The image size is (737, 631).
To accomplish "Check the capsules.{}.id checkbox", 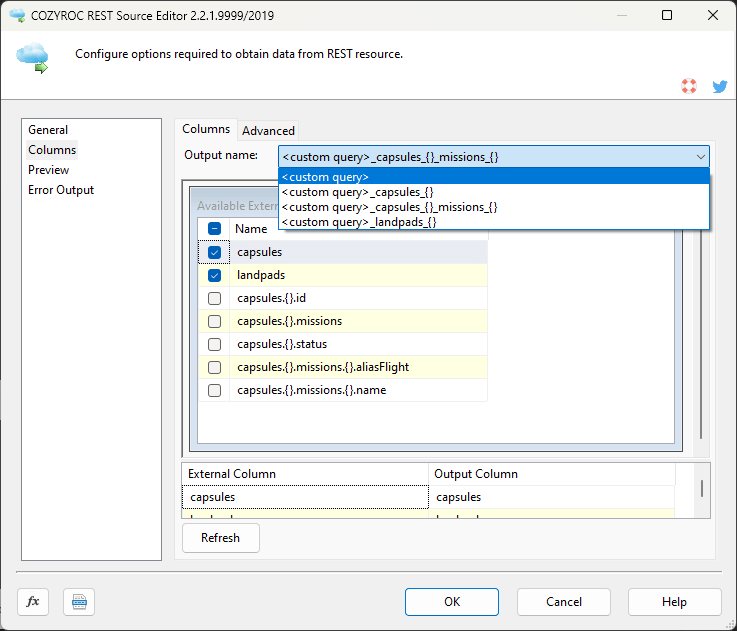I will coord(214,298).
